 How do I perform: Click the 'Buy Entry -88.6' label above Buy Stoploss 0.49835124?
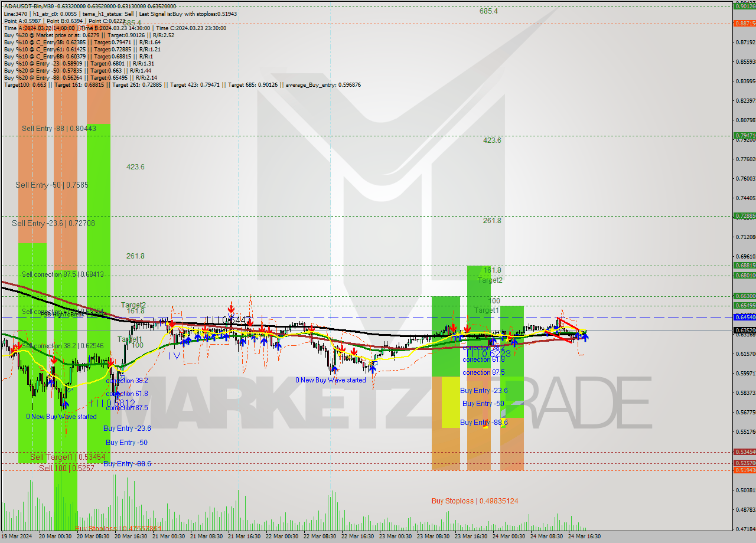[484, 423]
